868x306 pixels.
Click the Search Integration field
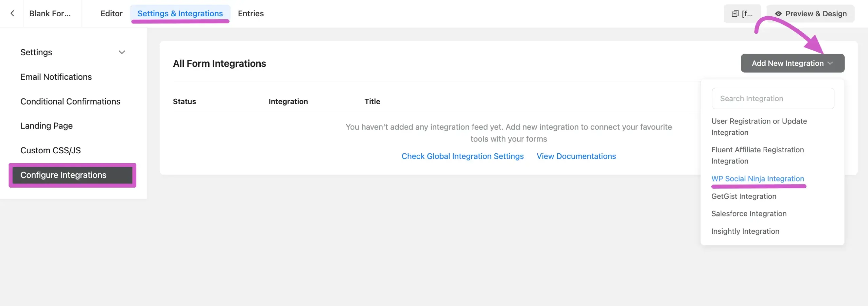[773, 98]
